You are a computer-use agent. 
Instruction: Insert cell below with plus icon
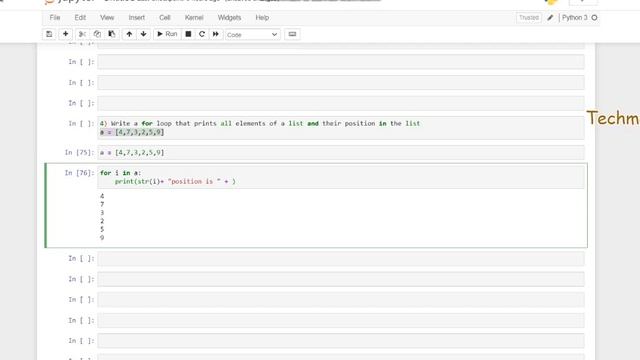[65, 34]
